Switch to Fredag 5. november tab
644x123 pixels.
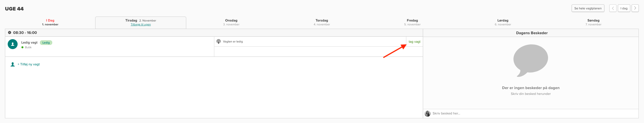(412, 22)
